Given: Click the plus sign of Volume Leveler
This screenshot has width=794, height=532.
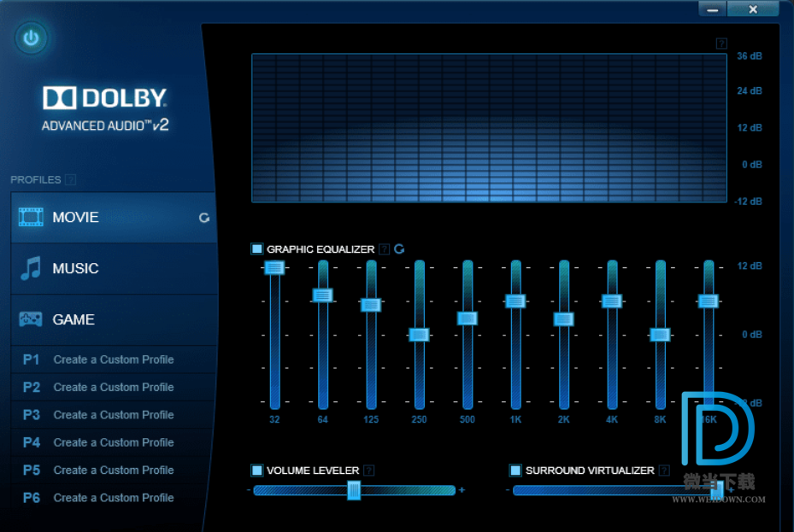Looking at the screenshot, I should 462,490.
